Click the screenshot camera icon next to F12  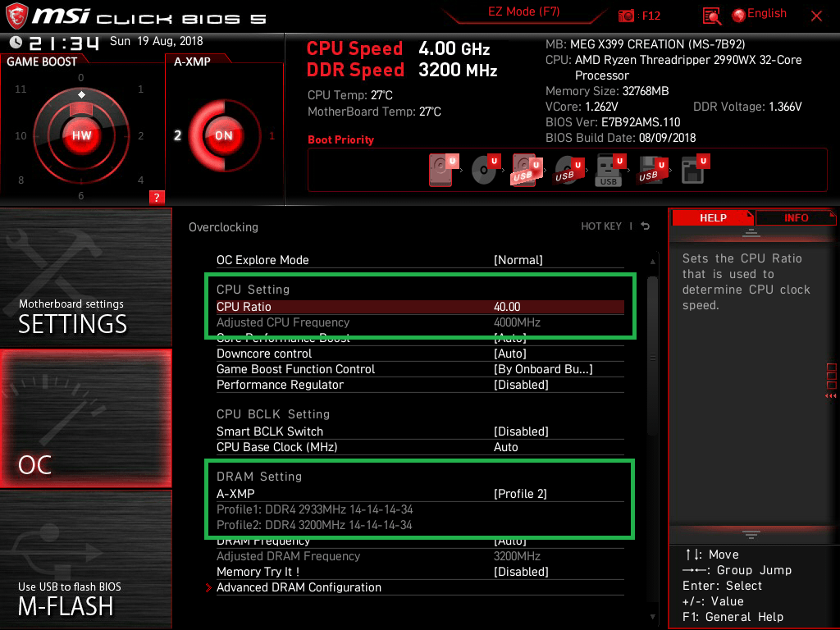626,16
